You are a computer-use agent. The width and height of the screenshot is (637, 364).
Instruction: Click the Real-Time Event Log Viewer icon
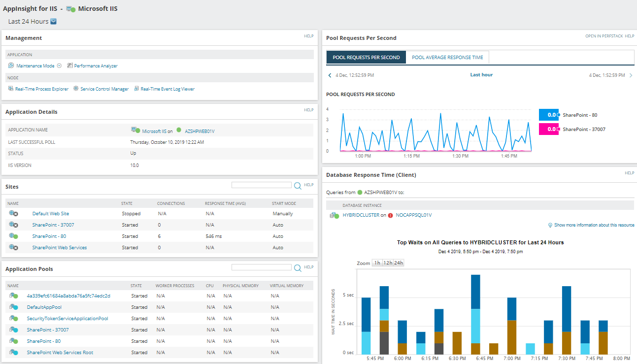(136, 89)
